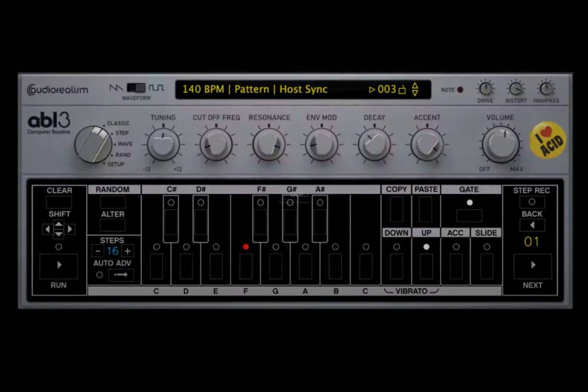
Task: Click the audiorealism logo
Action: [57, 90]
